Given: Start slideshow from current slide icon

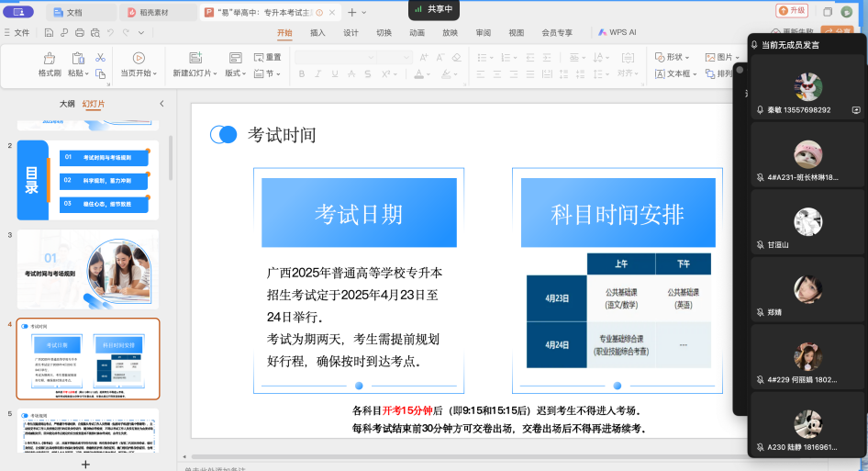Looking at the screenshot, I should (x=139, y=58).
